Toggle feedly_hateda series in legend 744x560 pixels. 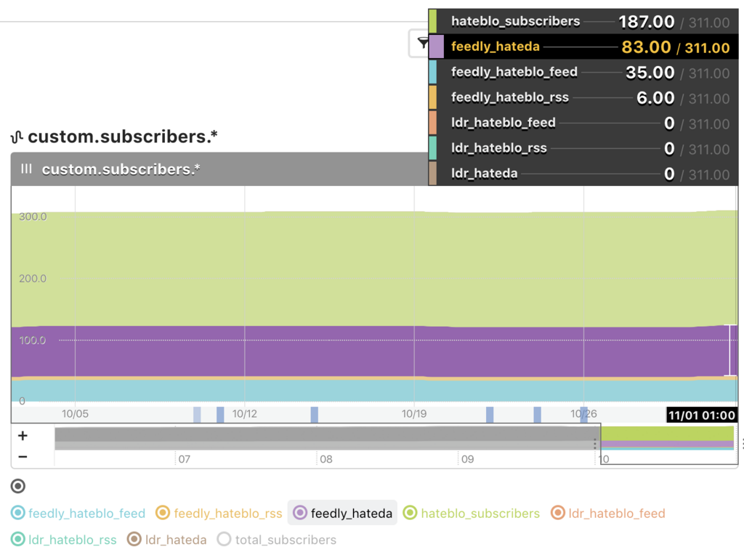tap(343, 513)
